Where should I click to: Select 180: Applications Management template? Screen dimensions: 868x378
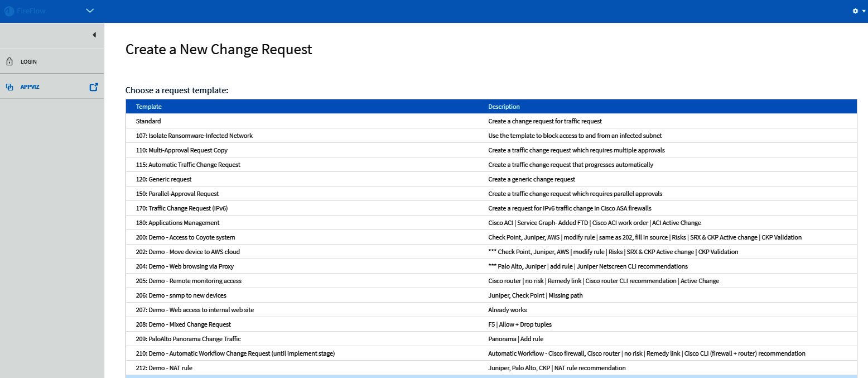point(177,223)
